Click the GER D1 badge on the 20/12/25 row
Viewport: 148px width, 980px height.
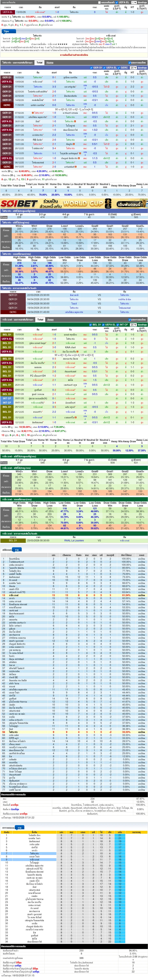pos(7,148)
